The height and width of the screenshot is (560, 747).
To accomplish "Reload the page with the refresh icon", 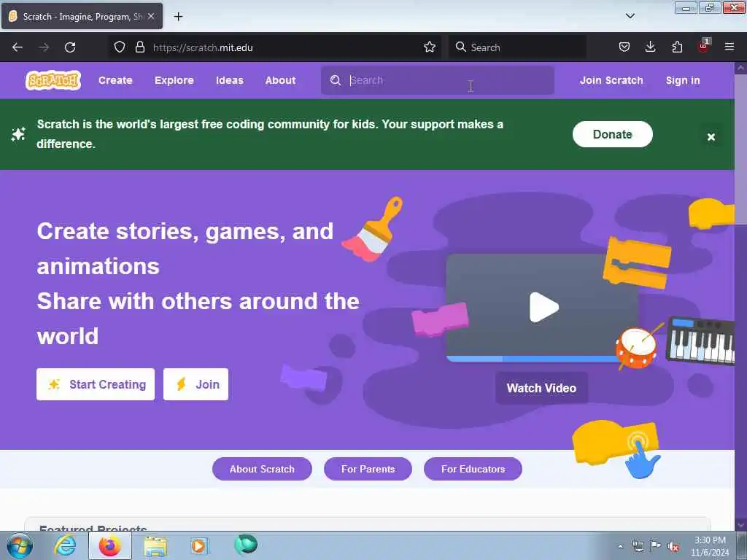I will click(70, 47).
